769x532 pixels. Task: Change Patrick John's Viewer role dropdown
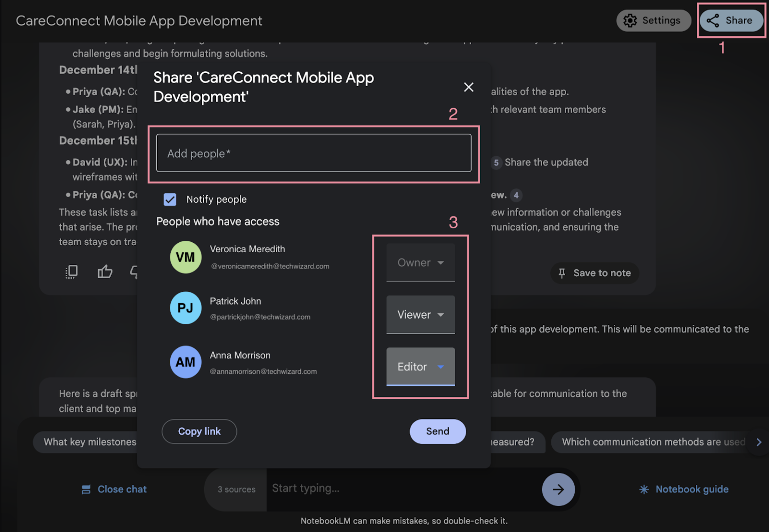tap(421, 315)
